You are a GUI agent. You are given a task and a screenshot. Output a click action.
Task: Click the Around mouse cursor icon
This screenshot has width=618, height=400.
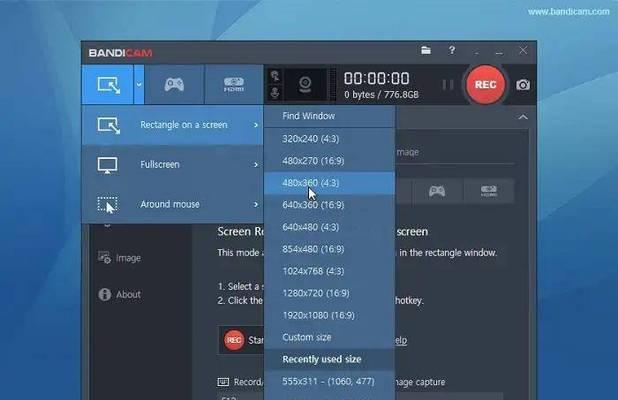pos(107,205)
